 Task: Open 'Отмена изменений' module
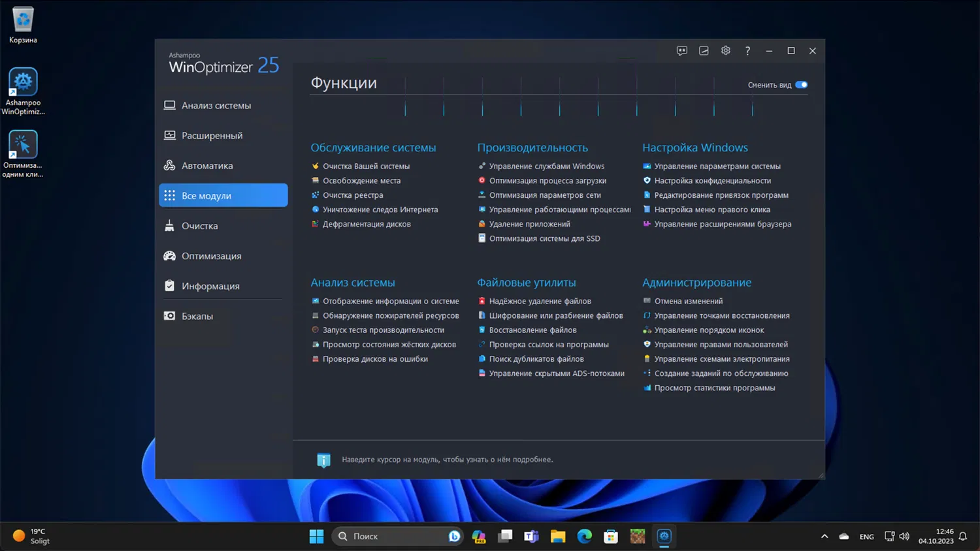coord(689,301)
